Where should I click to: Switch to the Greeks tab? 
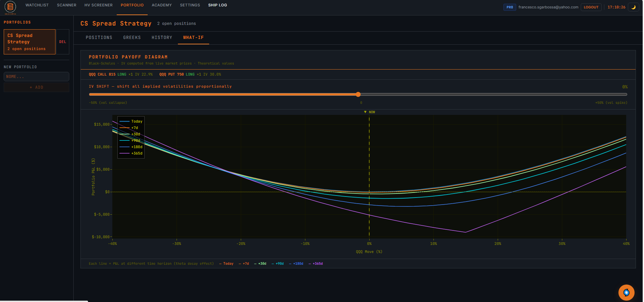click(132, 38)
